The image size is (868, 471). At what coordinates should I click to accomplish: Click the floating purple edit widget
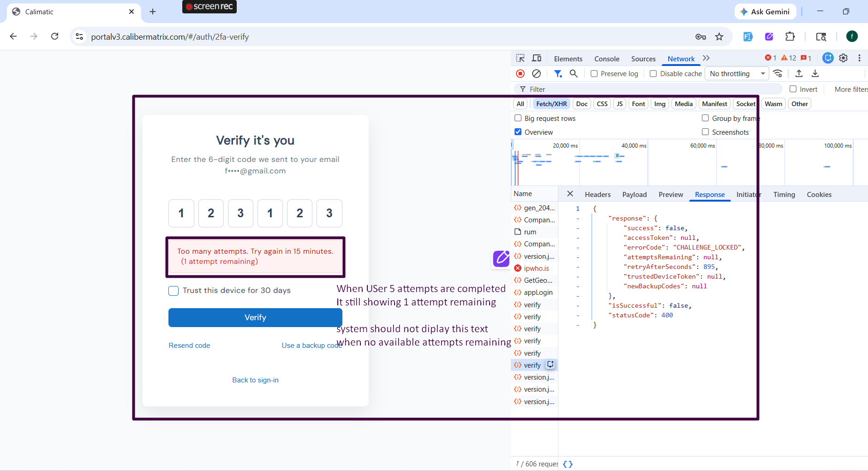click(501, 258)
